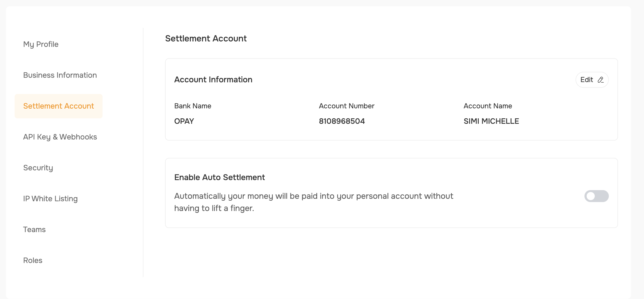Go to Business Information section
The height and width of the screenshot is (299, 644).
[60, 75]
